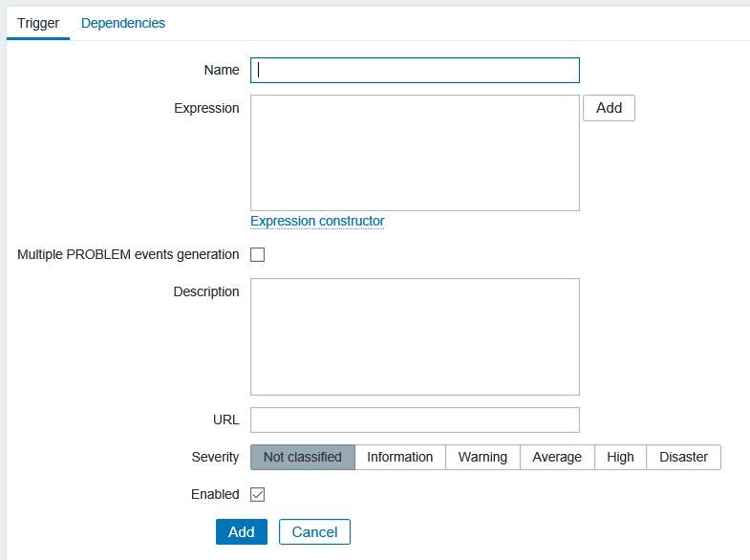
Task: Select Not classified severity
Action: (x=302, y=457)
